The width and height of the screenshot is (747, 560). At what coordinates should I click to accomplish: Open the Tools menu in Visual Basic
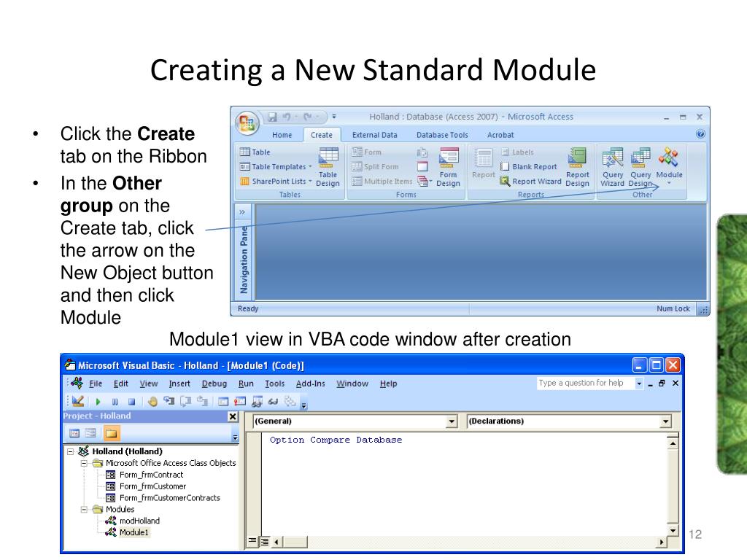[275, 384]
